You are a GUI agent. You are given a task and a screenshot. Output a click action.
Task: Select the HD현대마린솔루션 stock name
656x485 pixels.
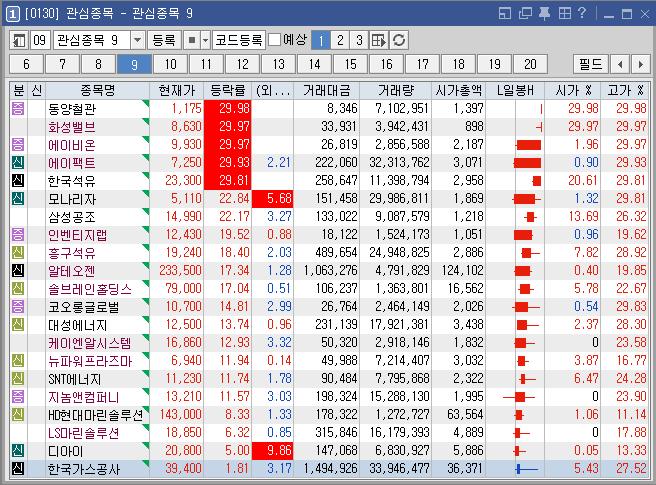click(95, 415)
